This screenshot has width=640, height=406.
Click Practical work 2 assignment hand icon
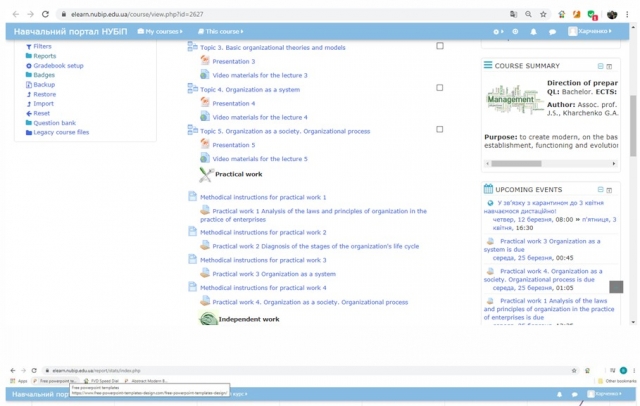pyautogui.click(x=205, y=245)
